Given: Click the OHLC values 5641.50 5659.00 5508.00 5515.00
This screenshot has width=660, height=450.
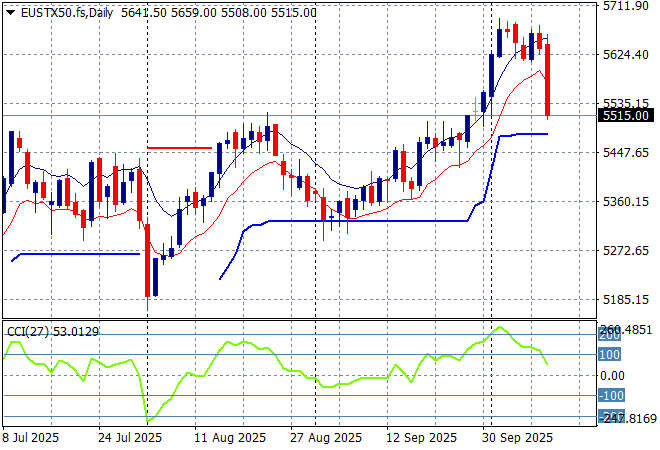Looking at the screenshot, I should tap(219, 13).
